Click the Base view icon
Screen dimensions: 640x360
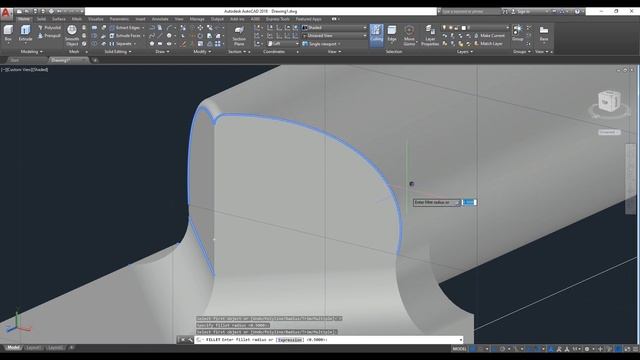tap(544, 33)
